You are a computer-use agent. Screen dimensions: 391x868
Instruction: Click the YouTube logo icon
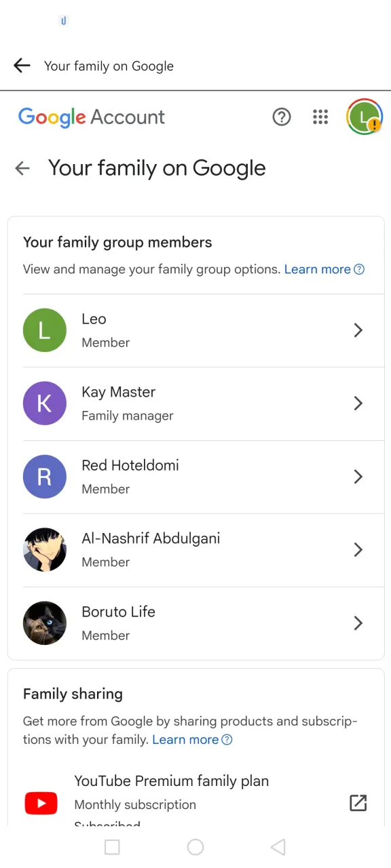(x=41, y=804)
